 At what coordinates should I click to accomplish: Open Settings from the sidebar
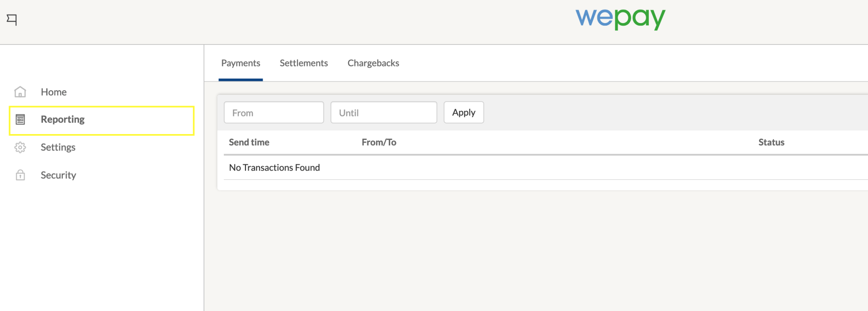click(x=58, y=148)
